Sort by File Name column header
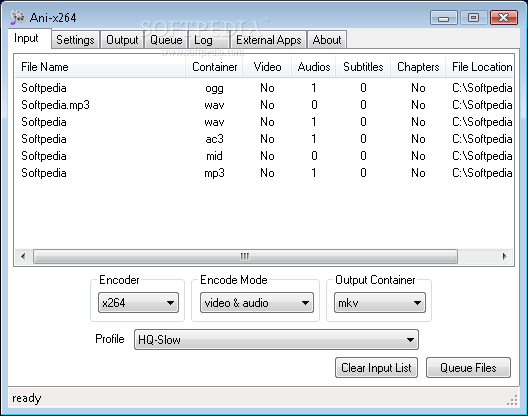This screenshot has height=416, width=528. pos(100,67)
